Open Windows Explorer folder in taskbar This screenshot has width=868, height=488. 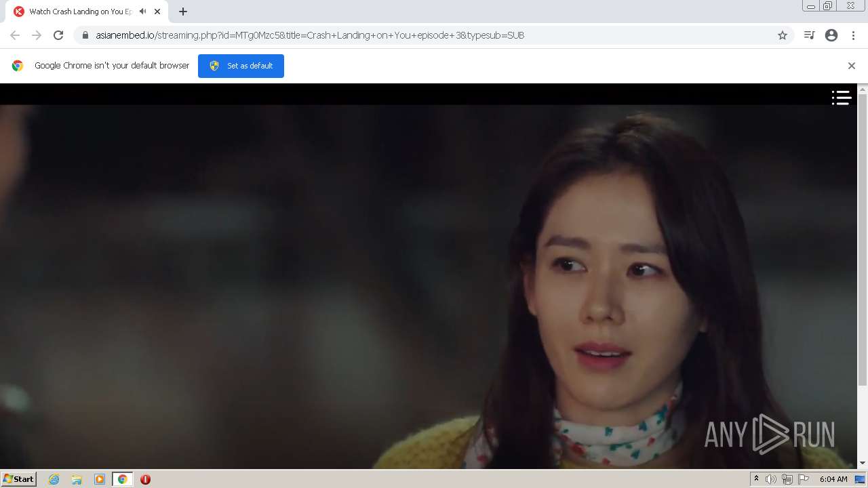point(77,479)
